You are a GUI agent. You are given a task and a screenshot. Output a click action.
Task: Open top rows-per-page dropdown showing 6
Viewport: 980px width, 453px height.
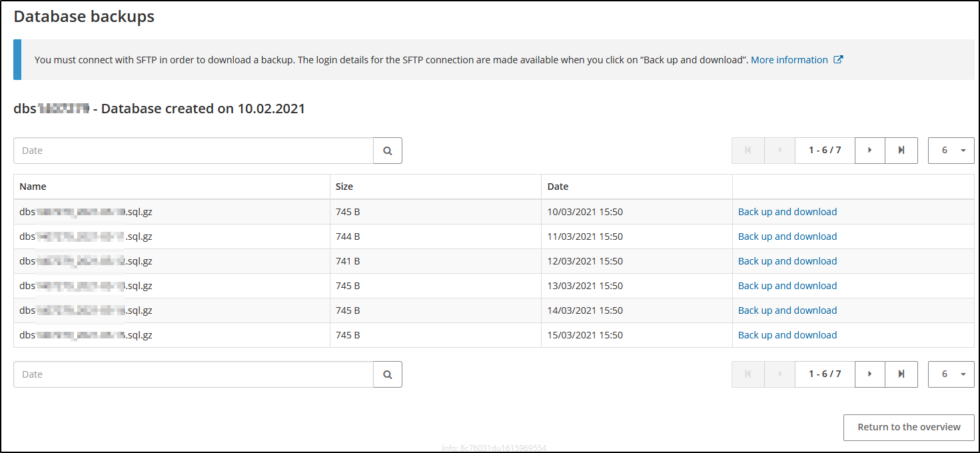pyautogui.click(x=951, y=151)
